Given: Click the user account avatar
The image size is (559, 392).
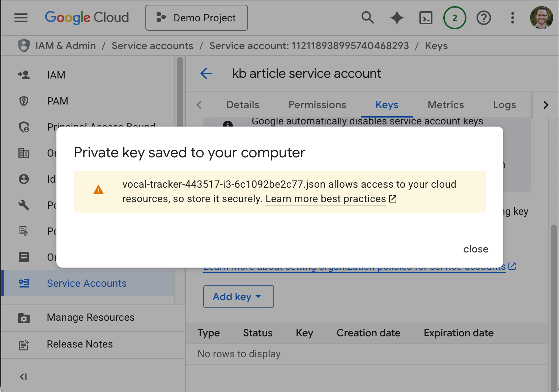Looking at the screenshot, I should pyautogui.click(x=541, y=18).
